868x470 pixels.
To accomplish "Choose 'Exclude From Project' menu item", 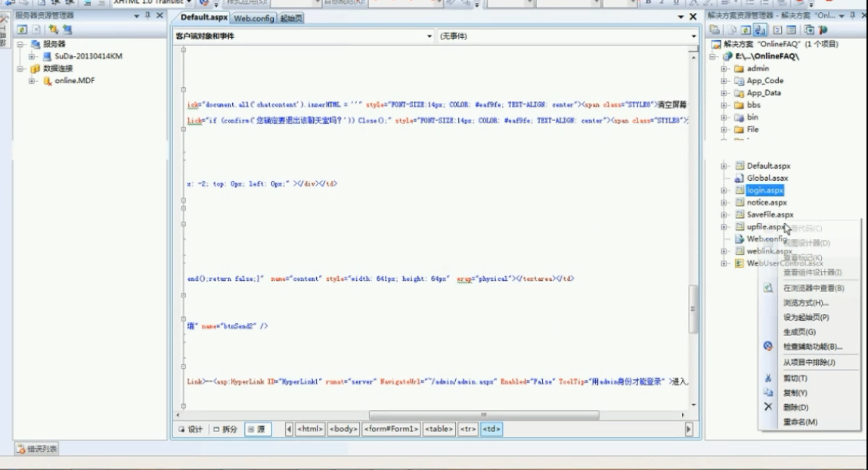I will point(809,363).
